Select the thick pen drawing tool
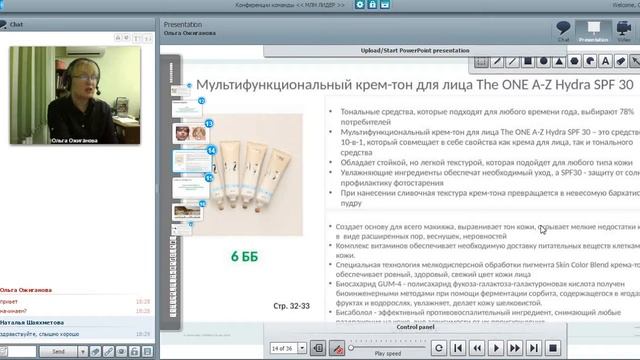This screenshot has height=360, width=640. pos(497,62)
